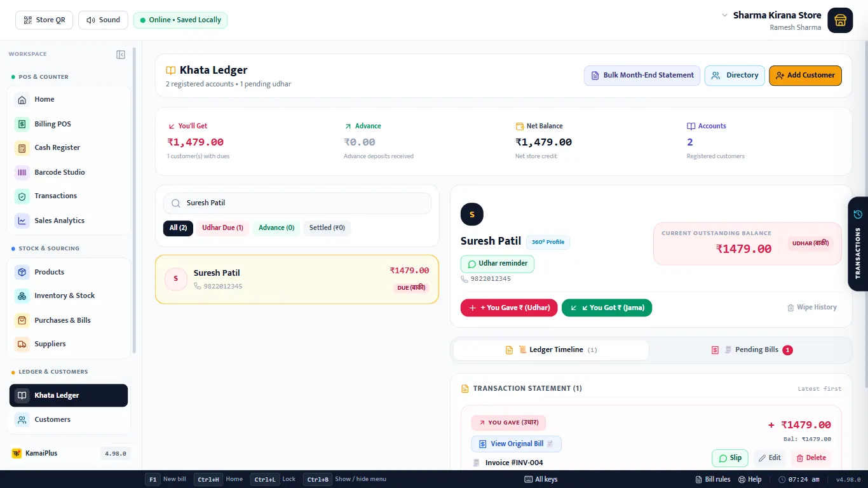This screenshot has height=488, width=868.
Task: Open the Customers page
Action: (69, 419)
